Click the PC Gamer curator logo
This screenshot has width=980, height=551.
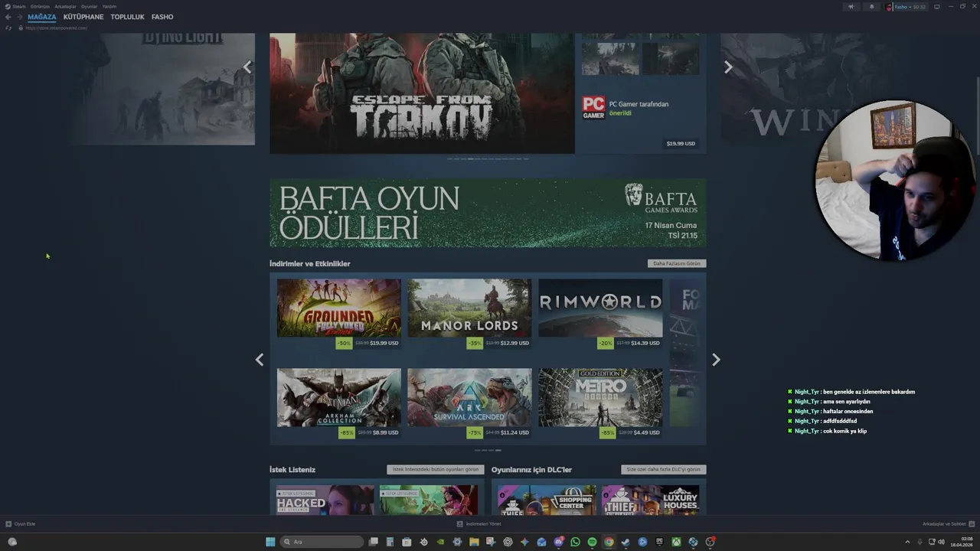tap(593, 108)
